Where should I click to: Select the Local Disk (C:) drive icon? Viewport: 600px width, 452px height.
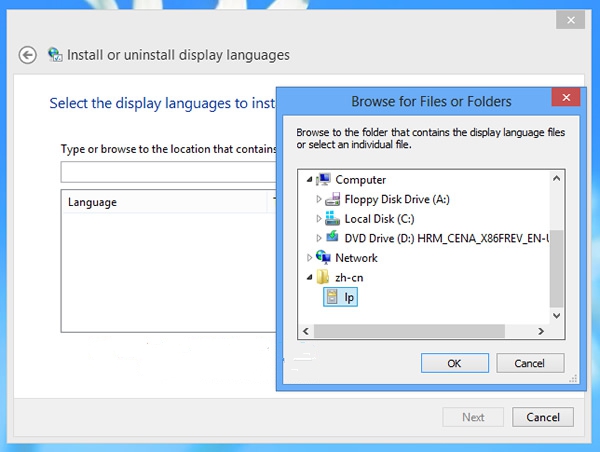tap(332, 219)
